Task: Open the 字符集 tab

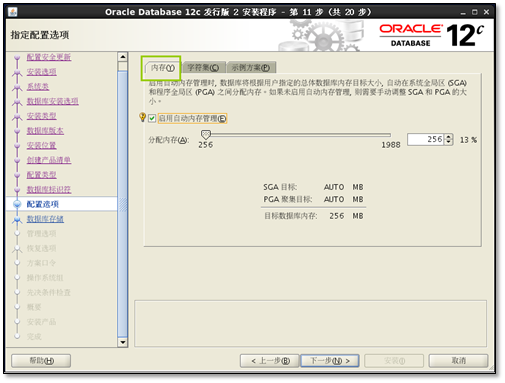Action: 203,68
